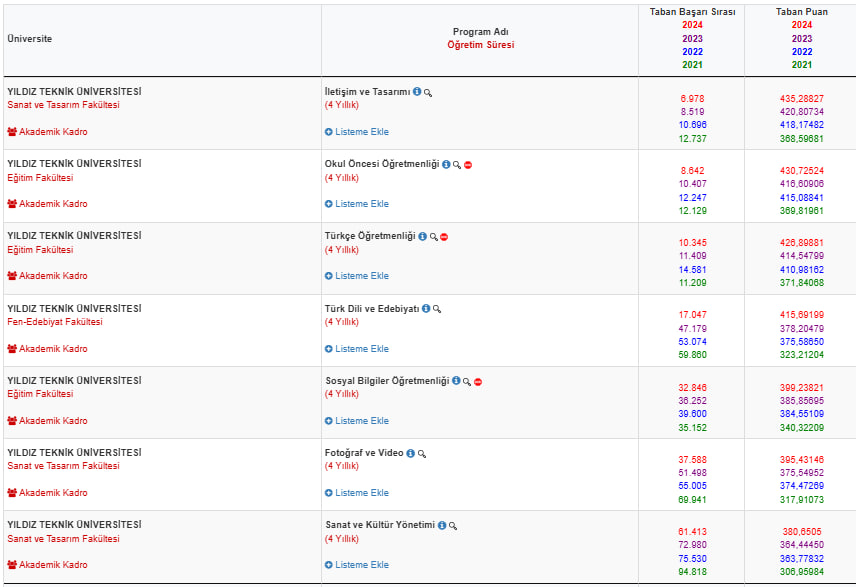Click info icon beside İletişim ve Tasarımı
Image resolution: width=862 pixels, height=587 pixels.
click(417, 92)
